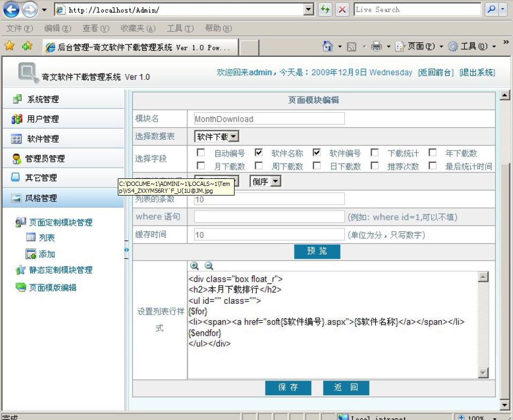Click the 返回前台 link

point(436,72)
